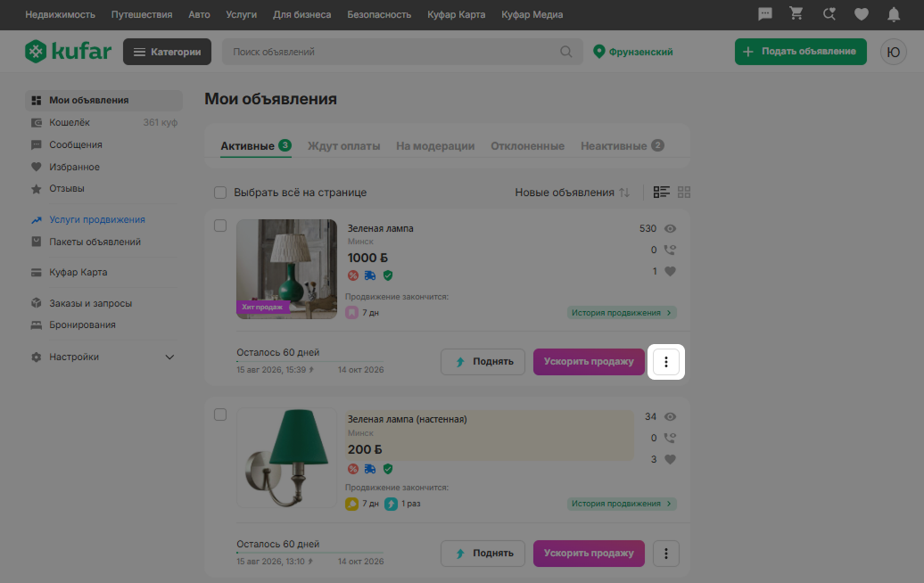
Task: Open Новые объявления sort dropdown
Action: (573, 193)
